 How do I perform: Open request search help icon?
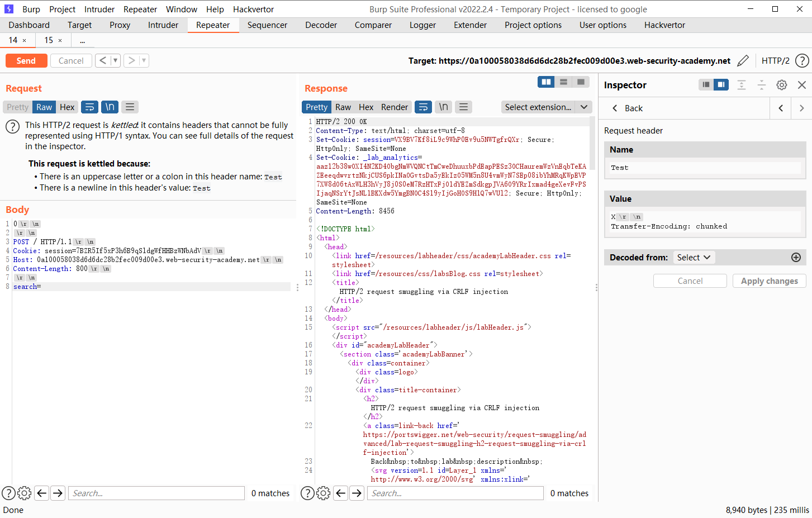[8, 493]
